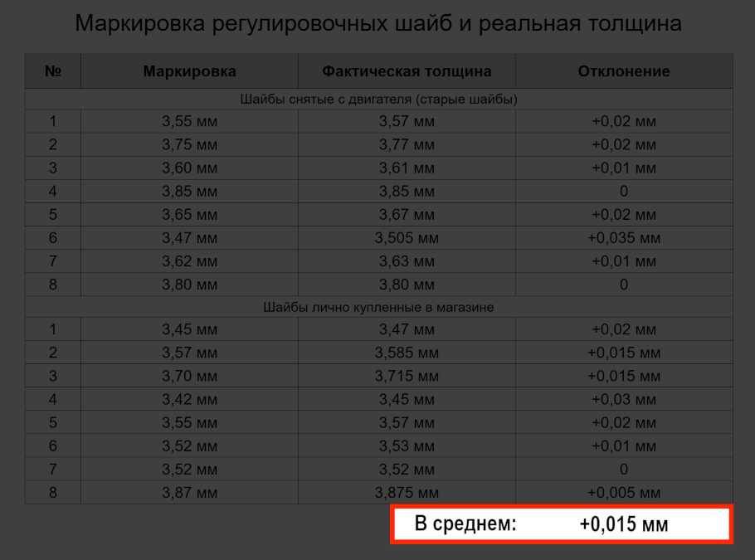Click the 3,585 мм thickness cell

[x=407, y=353]
